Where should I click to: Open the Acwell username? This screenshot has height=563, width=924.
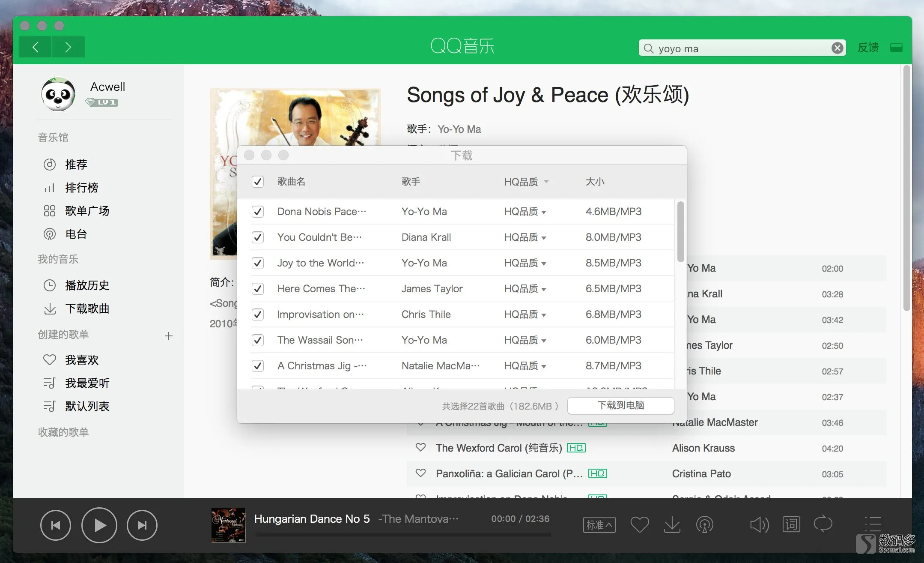[x=107, y=87]
